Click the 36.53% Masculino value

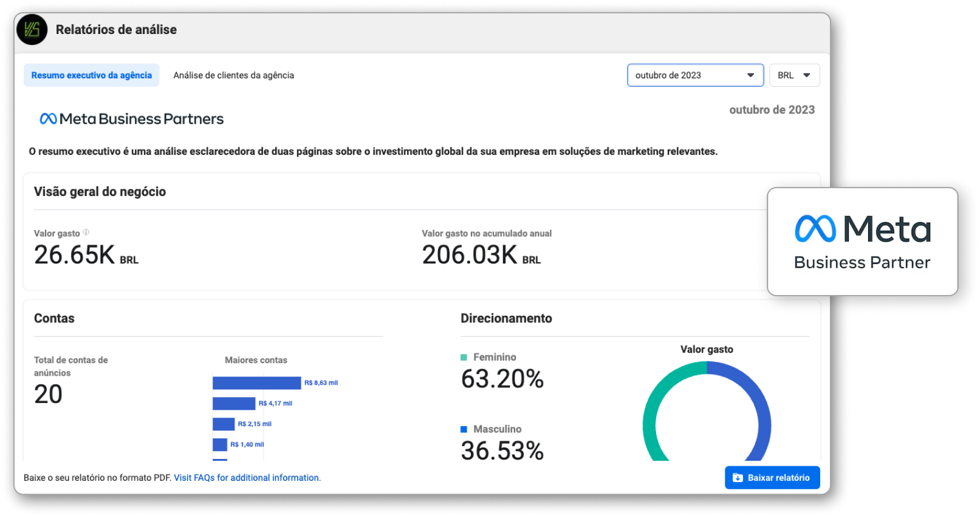pyautogui.click(x=502, y=450)
